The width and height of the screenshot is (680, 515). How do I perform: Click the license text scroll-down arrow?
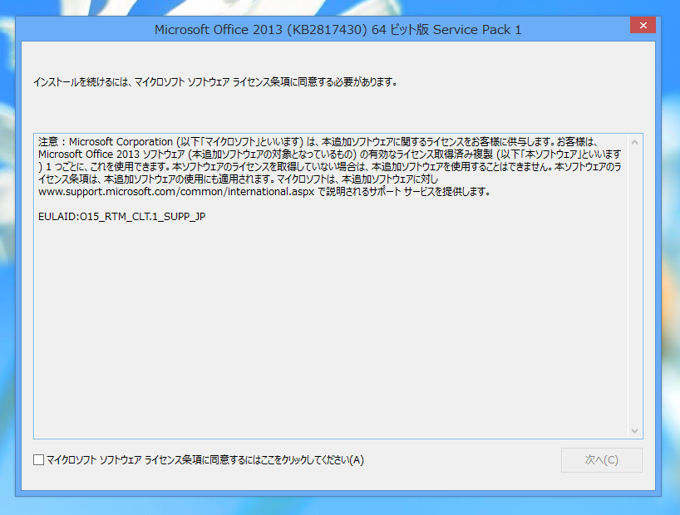coord(634,430)
